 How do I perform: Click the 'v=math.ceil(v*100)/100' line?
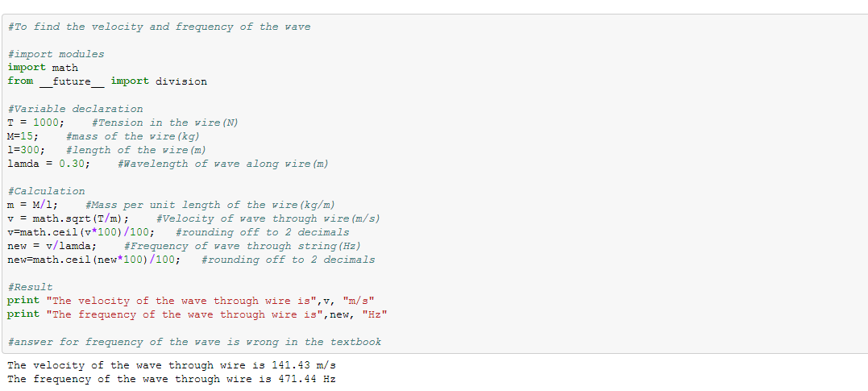coord(81,232)
